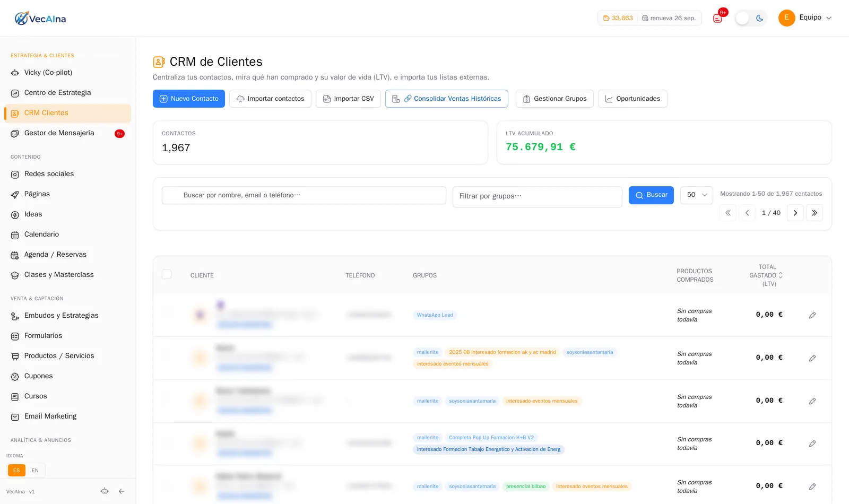Click the WhatsApp Lead group tag

pyautogui.click(x=435, y=315)
